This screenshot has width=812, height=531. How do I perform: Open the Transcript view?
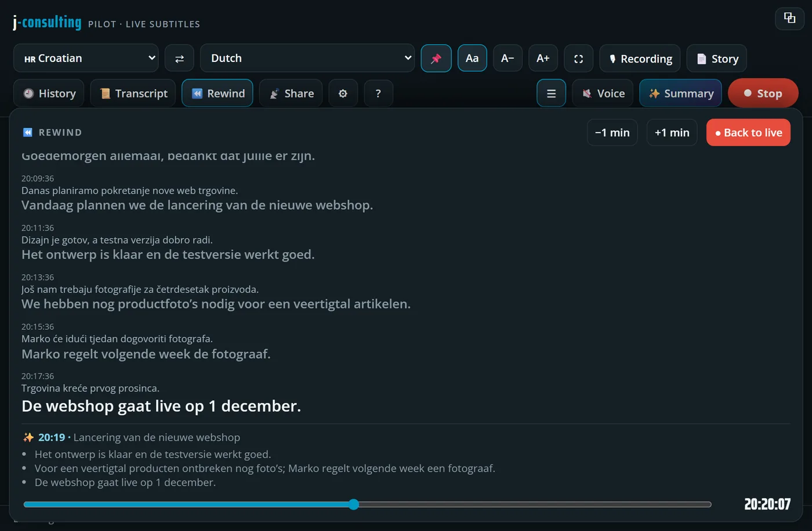pos(133,93)
